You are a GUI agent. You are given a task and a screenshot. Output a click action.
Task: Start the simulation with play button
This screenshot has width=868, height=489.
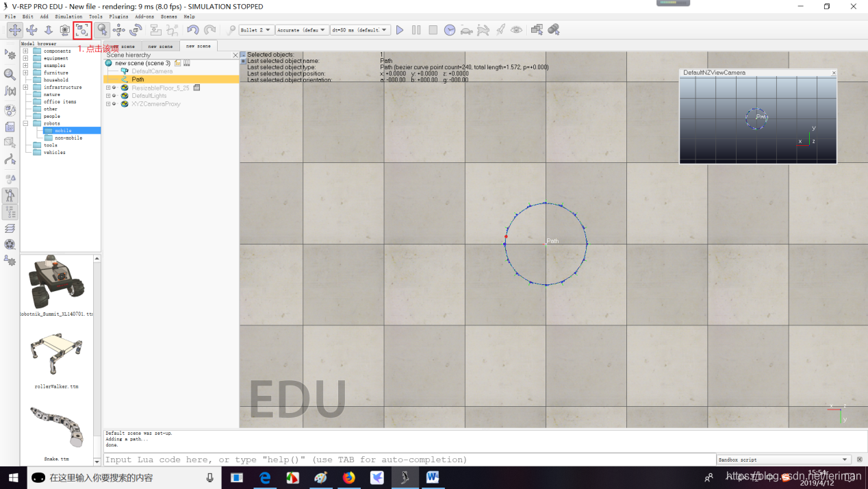[x=400, y=30]
